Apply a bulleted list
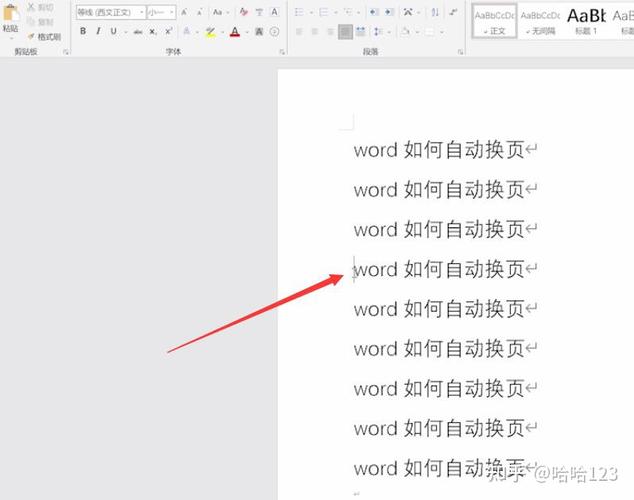The image size is (634, 500). [x=299, y=12]
